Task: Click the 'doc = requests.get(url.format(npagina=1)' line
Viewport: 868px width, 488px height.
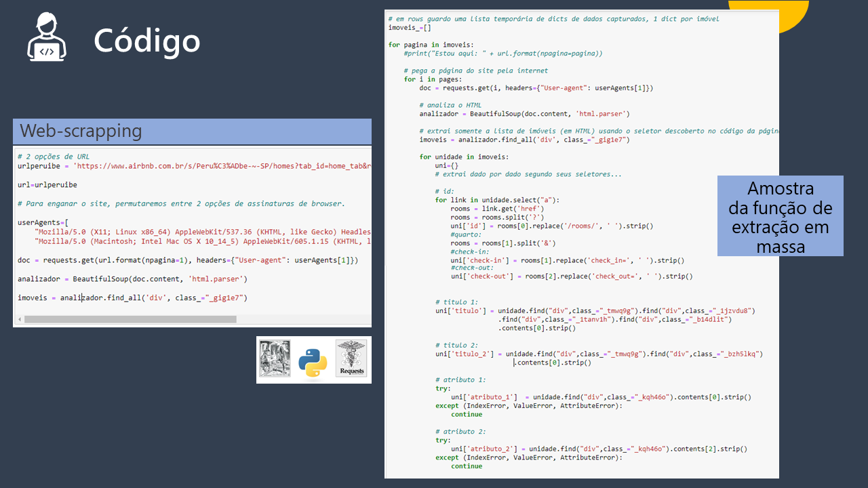Action: pyautogui.click(x=188, y=260)
